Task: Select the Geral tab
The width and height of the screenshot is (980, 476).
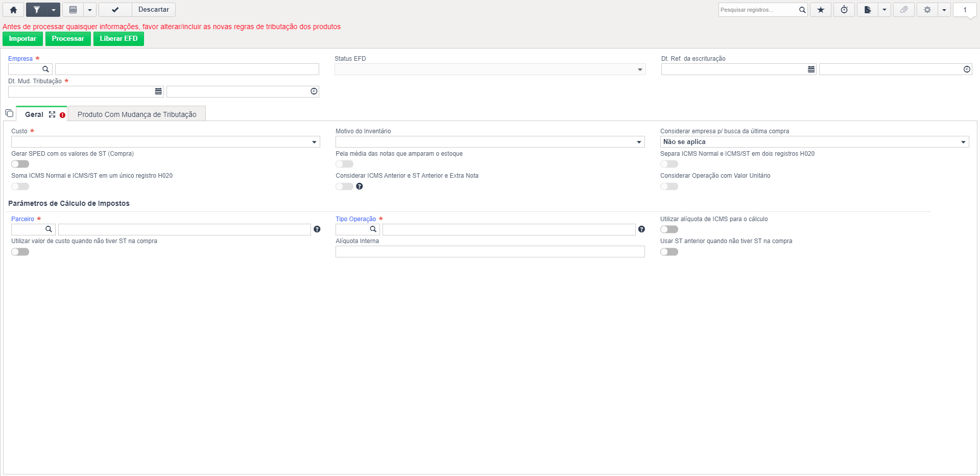Action: pyautogui.click(x=34, y=114)
